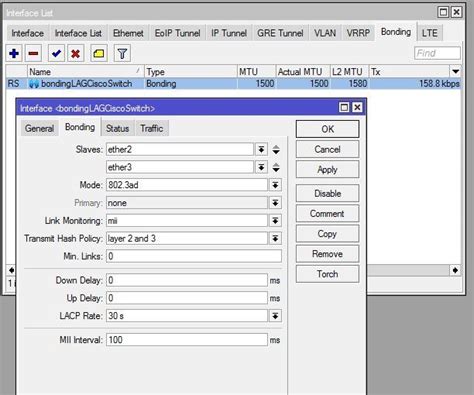Image resolution: width=474 pixels, height=395 pixels.
Task: Click the bonding interface icon in row
Action: pyautogui.click(x=34, y=84)
